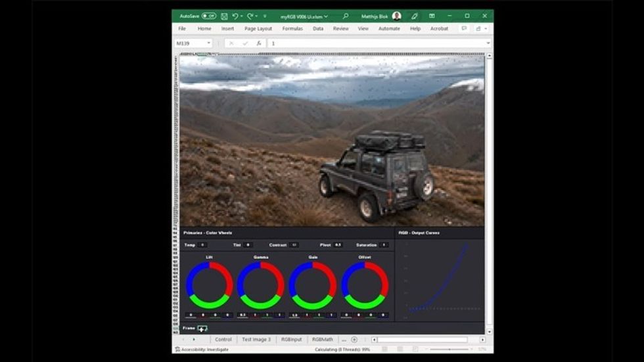Click the vertical scrollbar down arrow
This screenshot has width=644, height=362.
point(489,332)
